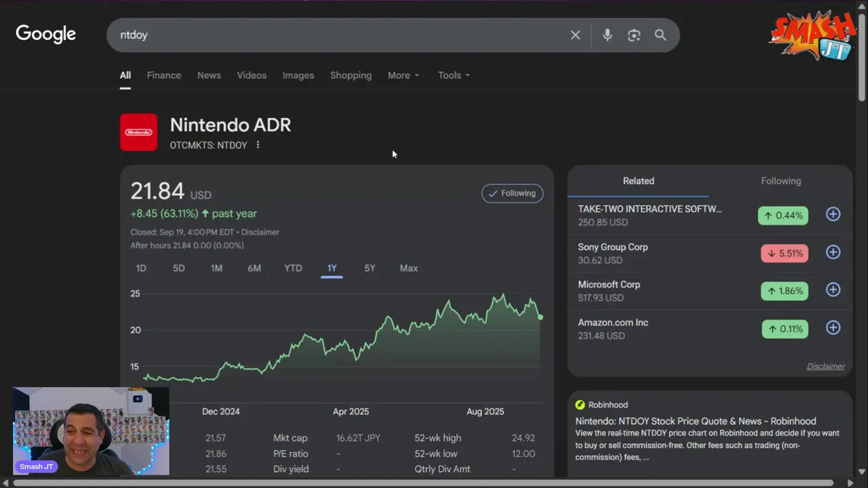Click the vertical page scrollbar
The image size is (868, 488).
862,58
